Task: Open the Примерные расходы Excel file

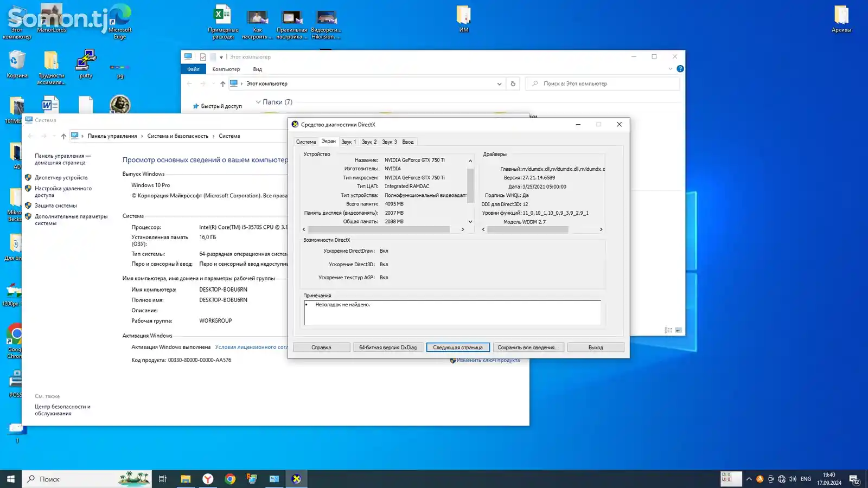Action: tap(223, 22)
